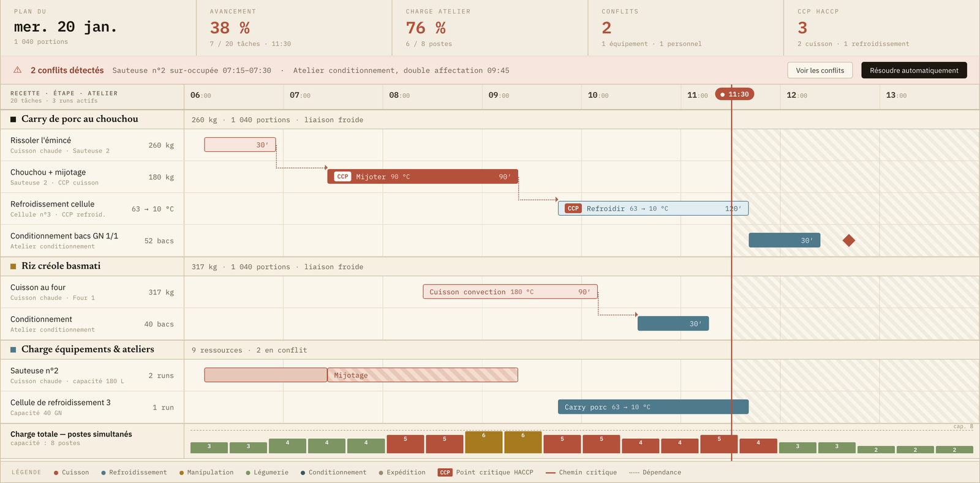Click the Conditionnement legend dot
Viewport: 980px width, 483px height.
click(303, 473)
